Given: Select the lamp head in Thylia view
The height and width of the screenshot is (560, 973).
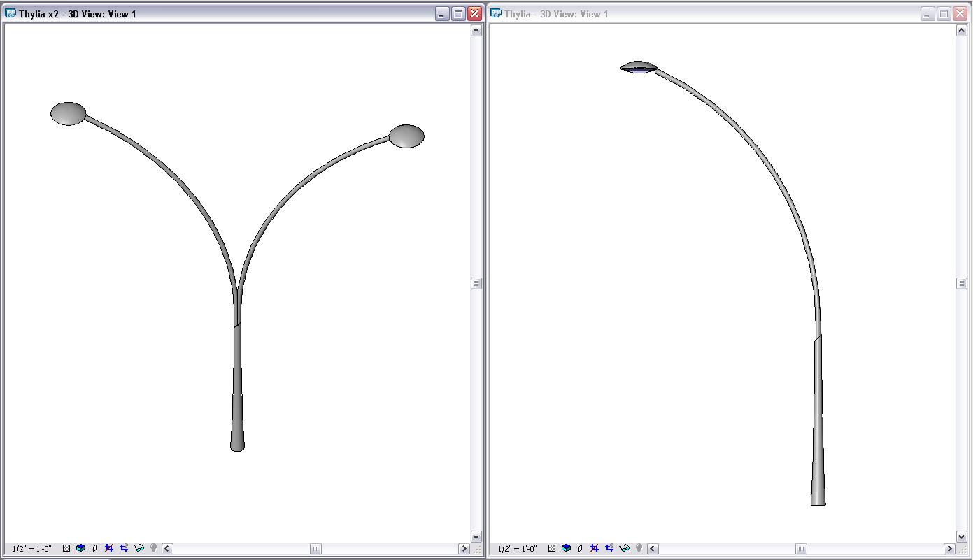Looking at the screenshot, I should (639, 67).
